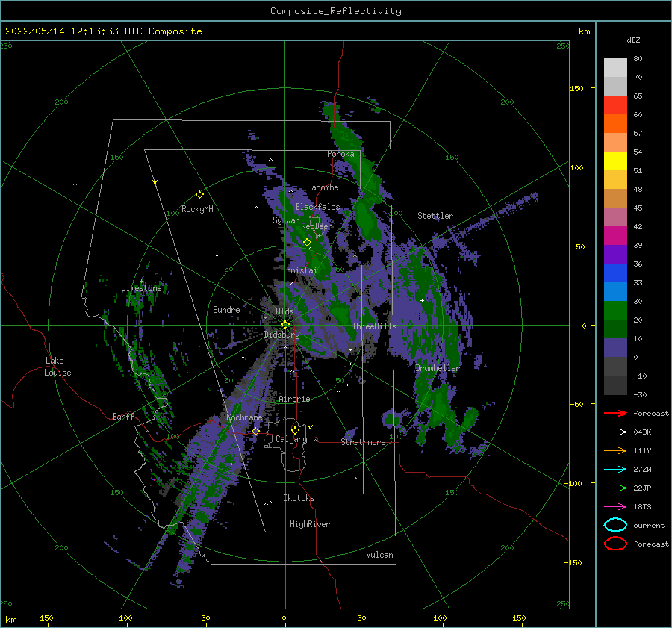Screen dimensions: 672x628
Task: Click the Didsbury label
Action: click(x=281, y=335)
